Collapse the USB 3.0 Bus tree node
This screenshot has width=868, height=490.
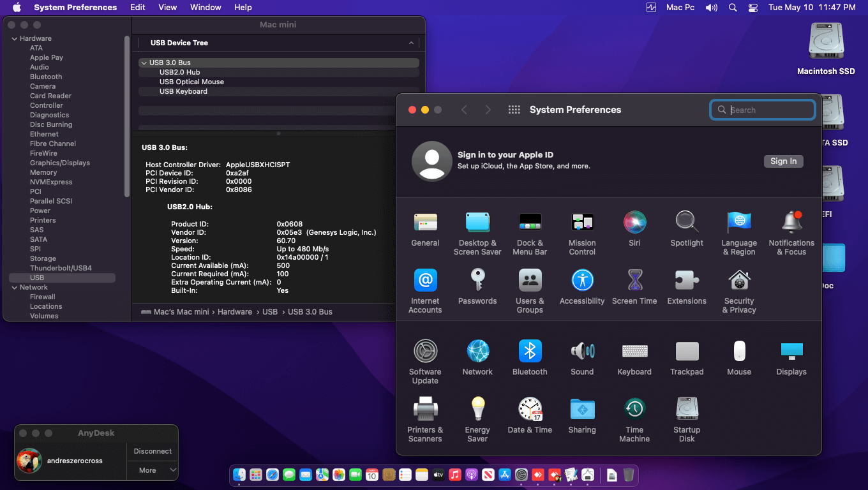click(x=143, y=63)
